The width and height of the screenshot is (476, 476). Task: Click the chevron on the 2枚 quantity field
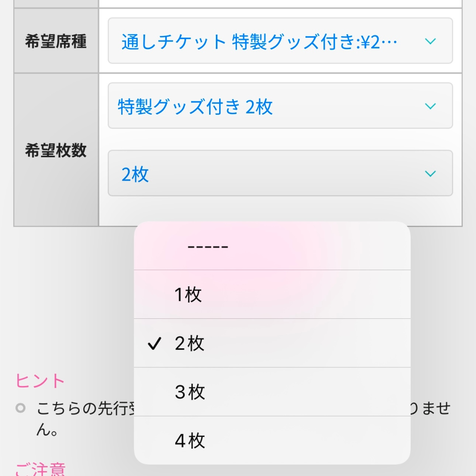[429, 173]
